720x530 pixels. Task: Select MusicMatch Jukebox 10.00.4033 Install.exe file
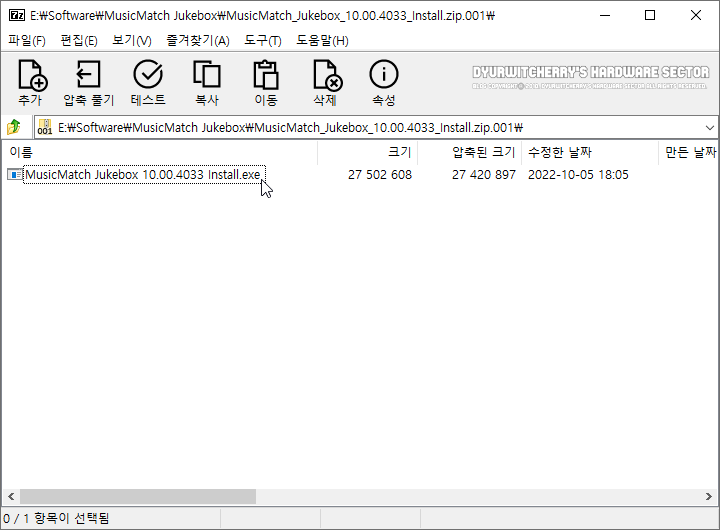(143, 175)
